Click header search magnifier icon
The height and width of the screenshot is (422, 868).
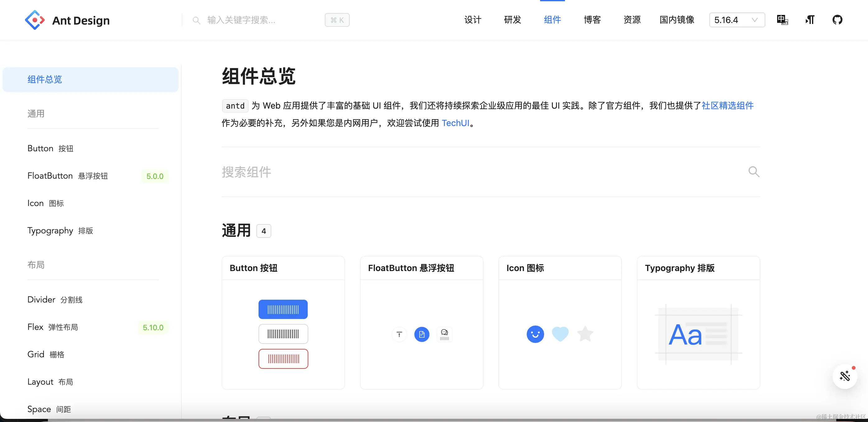click(196, 20)
